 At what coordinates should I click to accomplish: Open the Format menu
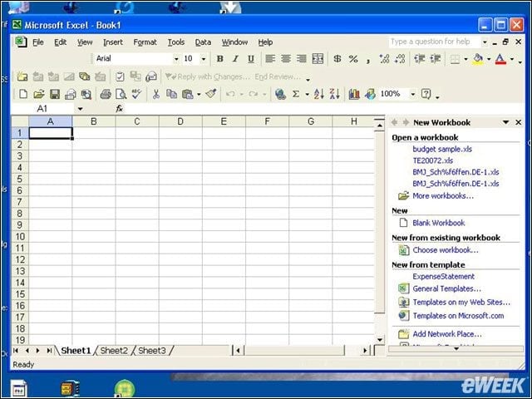(x=145, y=42)
